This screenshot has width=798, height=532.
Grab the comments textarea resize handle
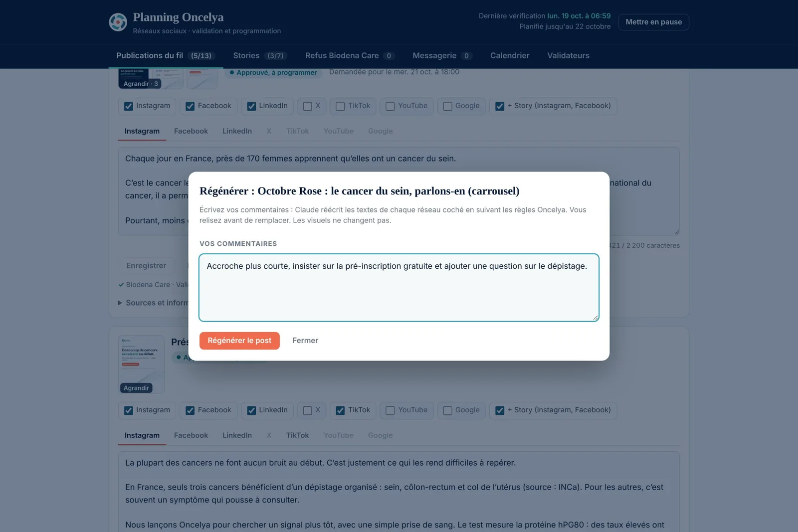coord(595,318)
